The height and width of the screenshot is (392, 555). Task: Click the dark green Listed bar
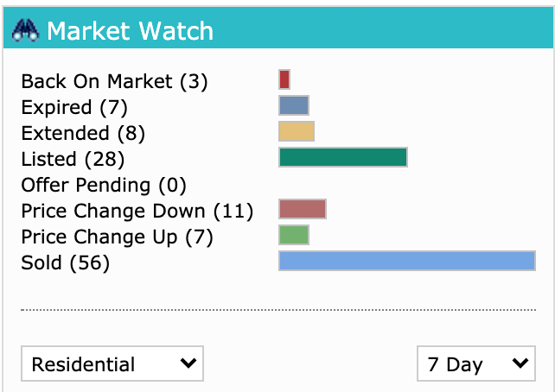pyautogui.click(x=343, y=157)
